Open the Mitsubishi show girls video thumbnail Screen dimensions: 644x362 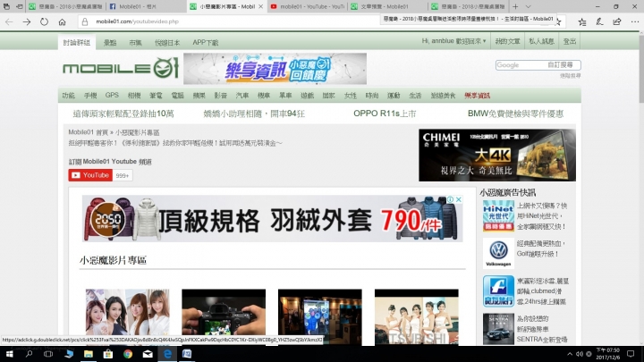pos(417,316)
